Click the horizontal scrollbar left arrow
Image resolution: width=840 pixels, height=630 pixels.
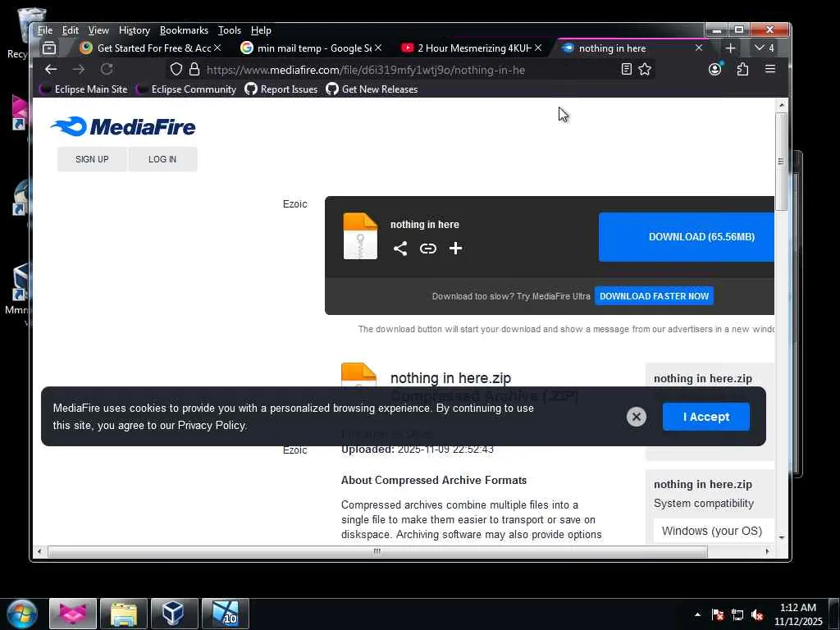point(39,551)
